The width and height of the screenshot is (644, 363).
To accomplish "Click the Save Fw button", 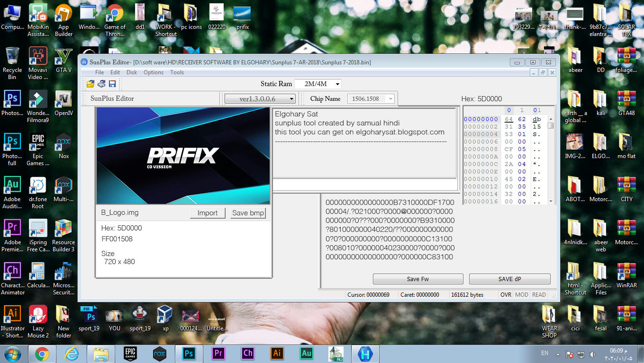I will [418, 279].
